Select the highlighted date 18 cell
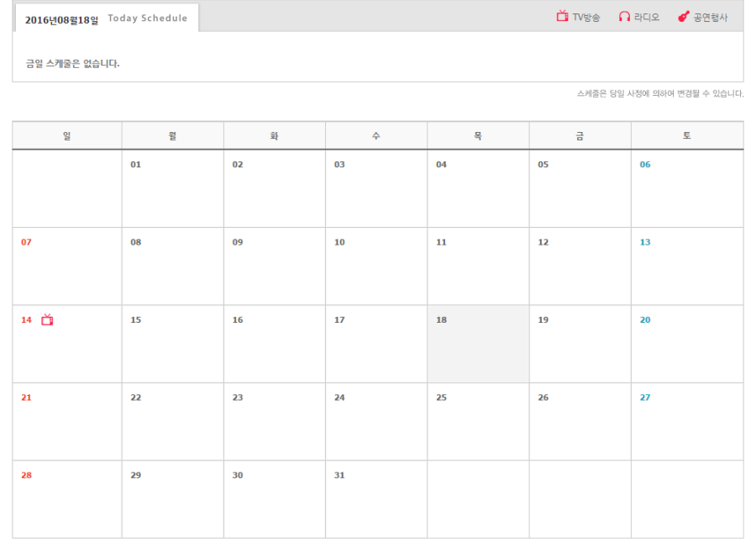Viewport: 756px width, 543px height. pos(478,343)
